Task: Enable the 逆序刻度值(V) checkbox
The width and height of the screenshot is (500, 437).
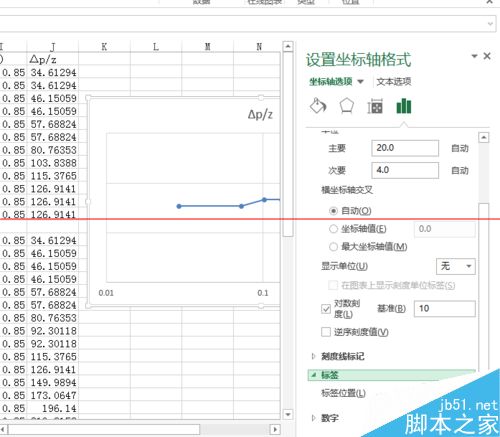Action: [326, 332]
